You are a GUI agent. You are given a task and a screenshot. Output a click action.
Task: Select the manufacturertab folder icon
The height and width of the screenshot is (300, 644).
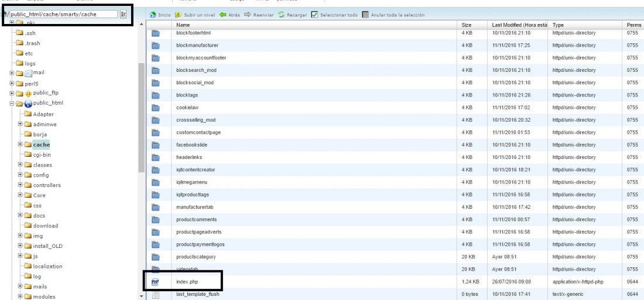coord(155,207)
